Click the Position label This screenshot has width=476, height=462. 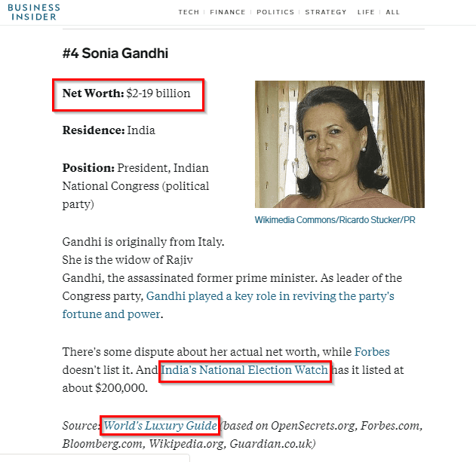click(88, 167)
